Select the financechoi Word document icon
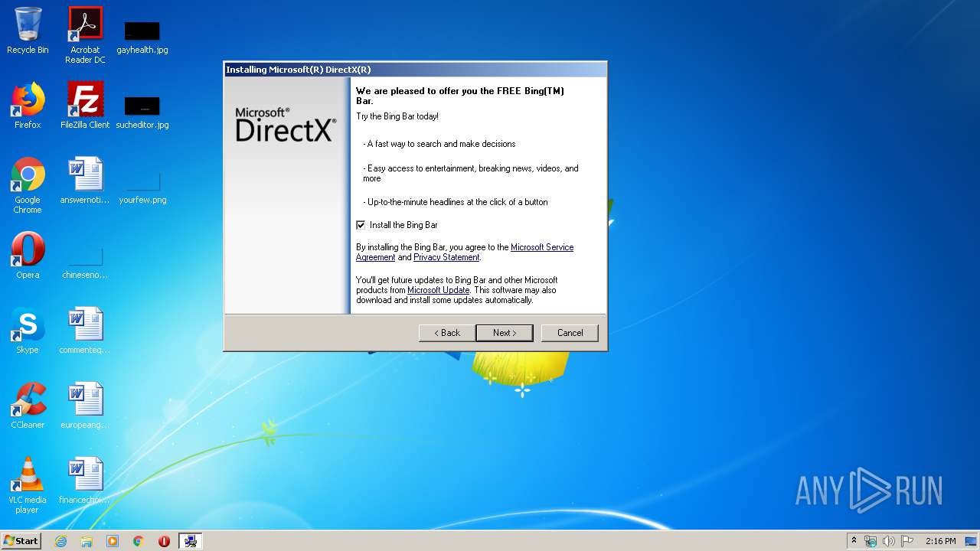The height and width of the screenshot is (551, 980). tap(85, 481)
